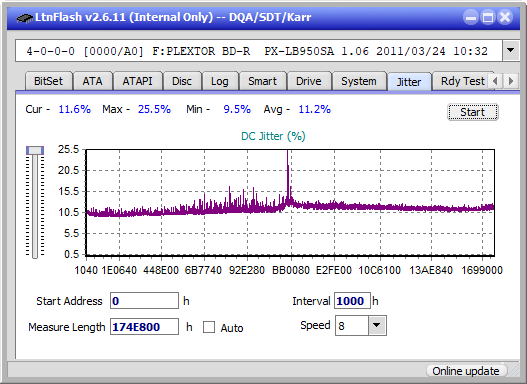Click the LtnFlash chip icon in title bar
Screen dimensions: 527x384
(24, 17)
